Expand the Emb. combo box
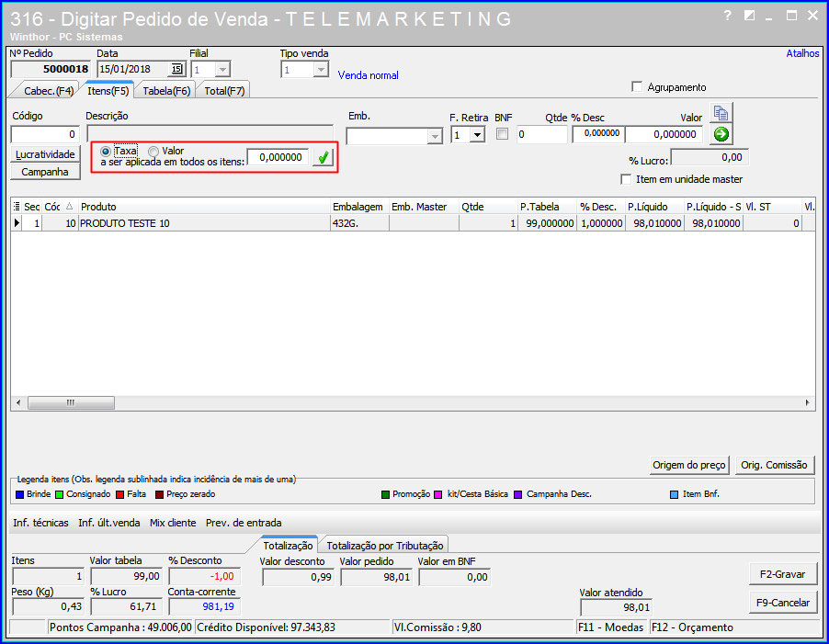Image resolution: width=829 pixels, height=644 pixels. coord(435,136)
